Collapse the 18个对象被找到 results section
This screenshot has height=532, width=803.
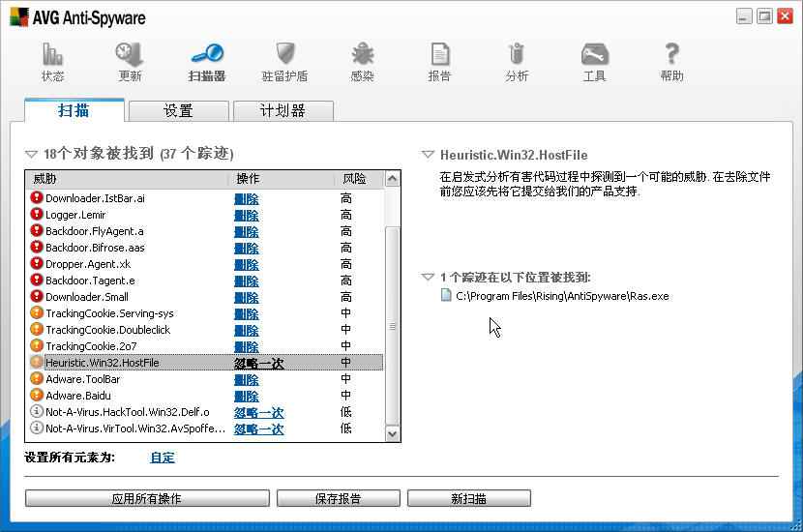[31, 154]
